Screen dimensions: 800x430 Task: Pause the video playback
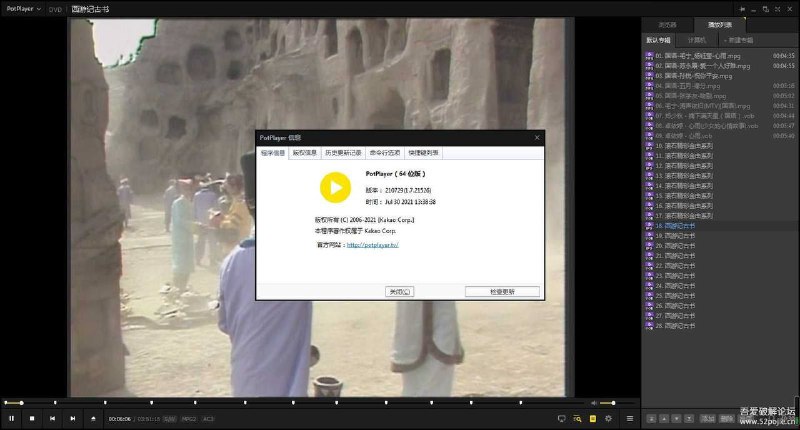(12, 418)
